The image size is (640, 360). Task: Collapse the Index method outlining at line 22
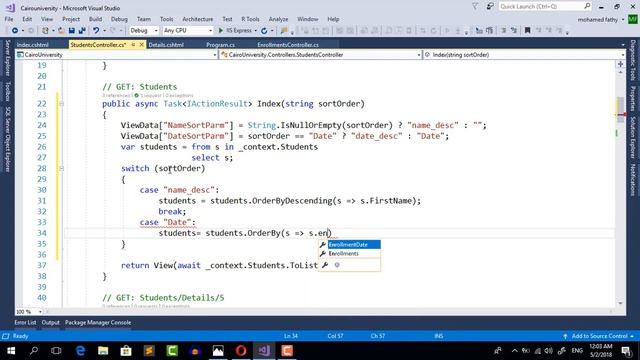point(62,104)
